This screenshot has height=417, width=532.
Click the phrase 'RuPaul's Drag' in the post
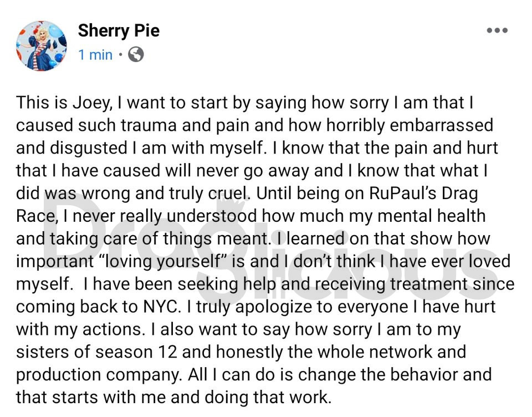click(x=423, y=193)
